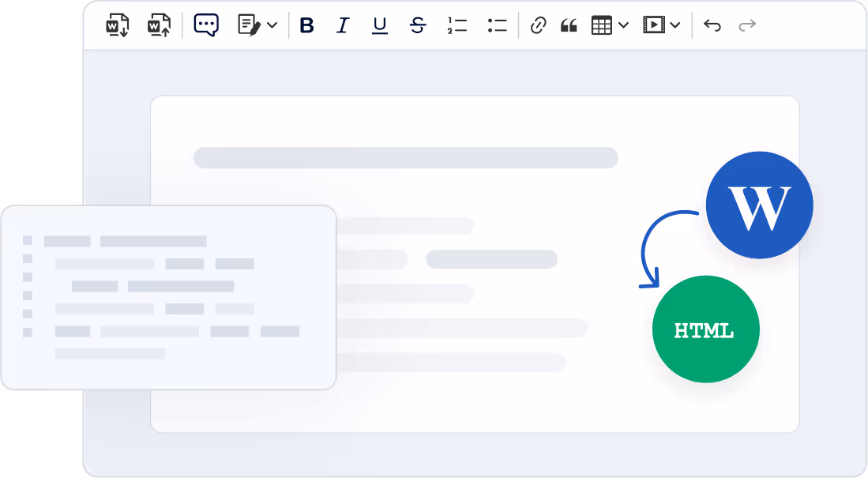Click the Insert Table grid icon
868x478 pixels.
(602, 25)
